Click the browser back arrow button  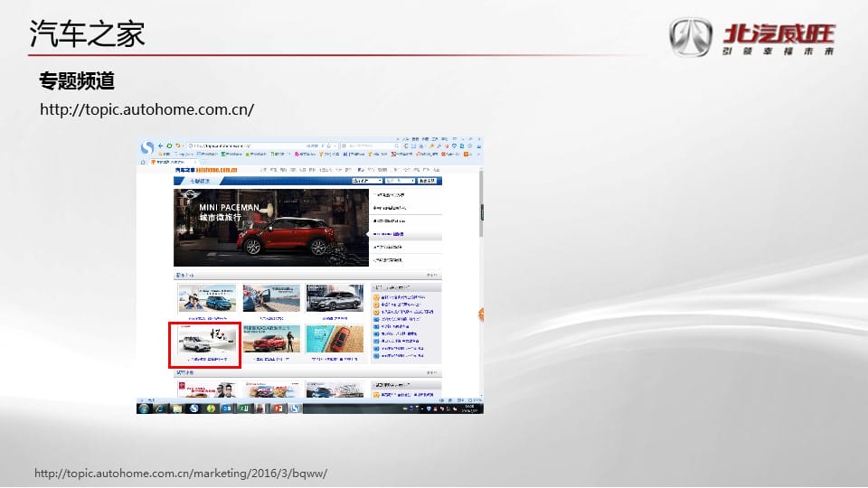161,145
